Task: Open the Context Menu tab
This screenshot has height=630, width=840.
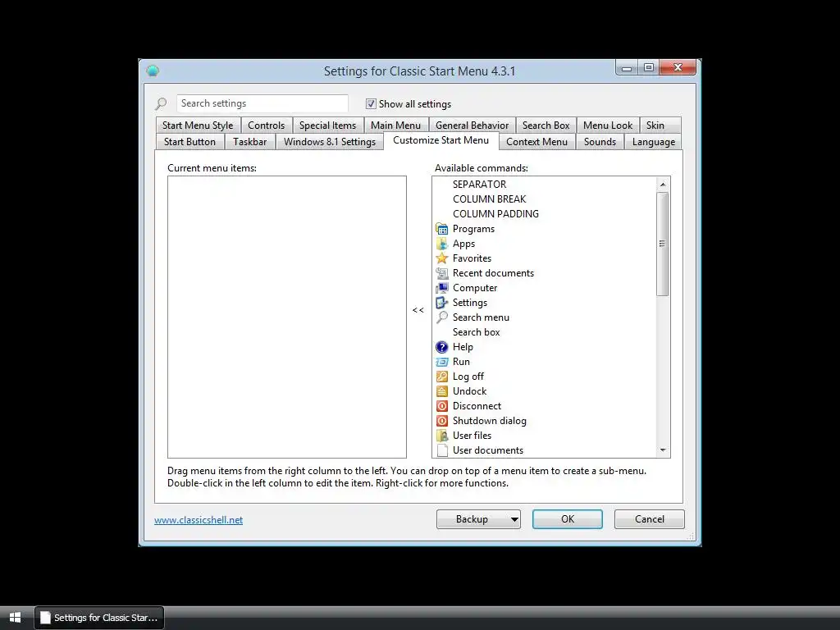Action: point(536,142)
